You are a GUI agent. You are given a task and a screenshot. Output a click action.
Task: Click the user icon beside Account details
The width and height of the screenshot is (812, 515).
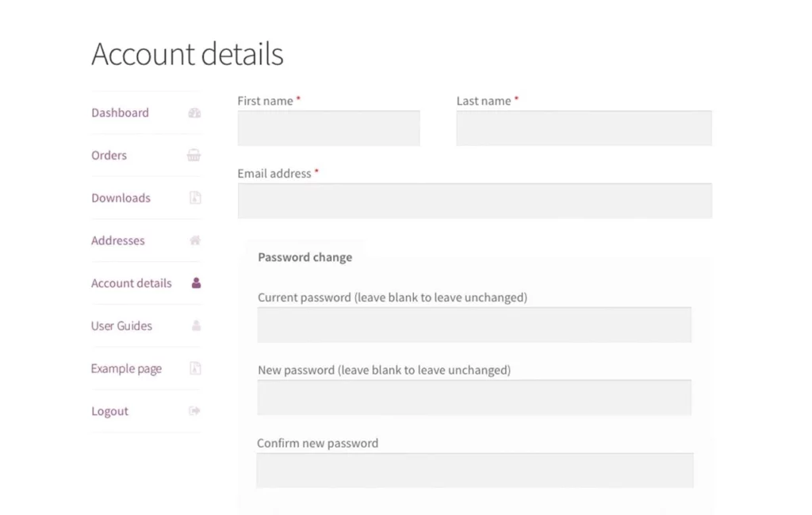click(x=194, y=283)
